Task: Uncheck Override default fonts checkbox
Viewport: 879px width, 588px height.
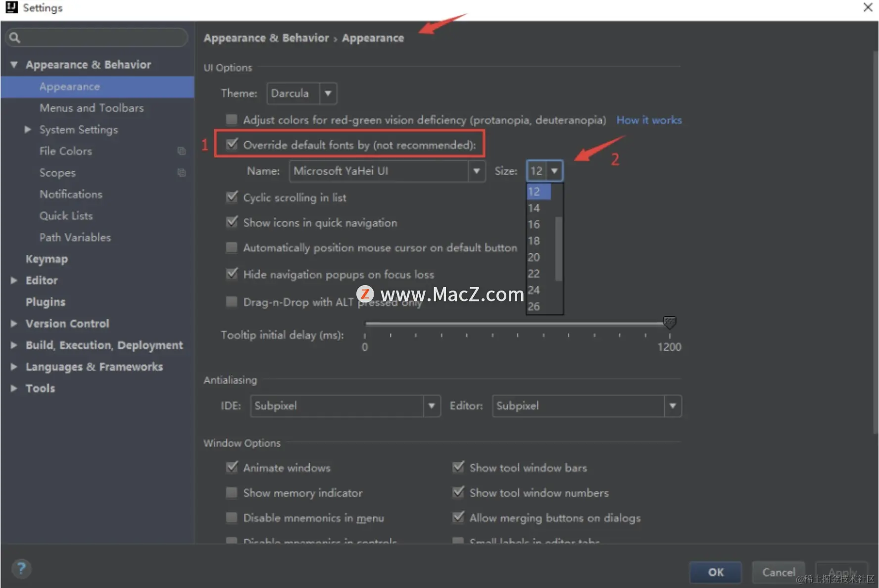Action: (231, 145)
